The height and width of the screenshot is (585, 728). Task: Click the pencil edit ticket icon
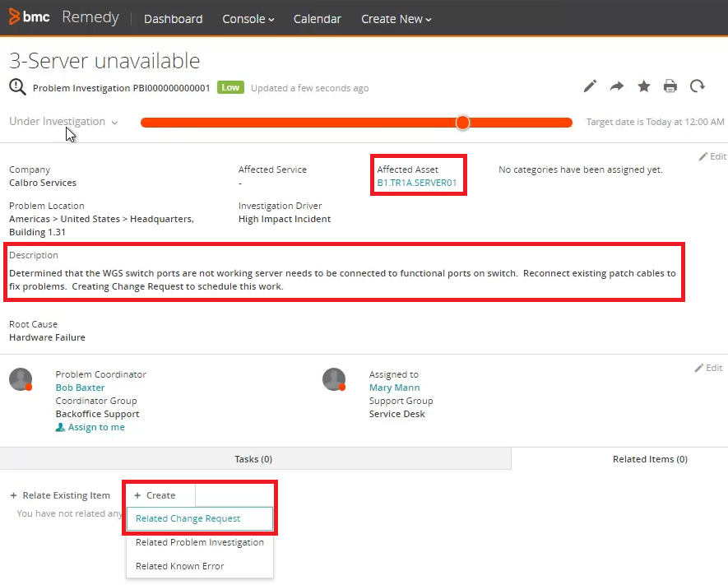coord(590,86)
